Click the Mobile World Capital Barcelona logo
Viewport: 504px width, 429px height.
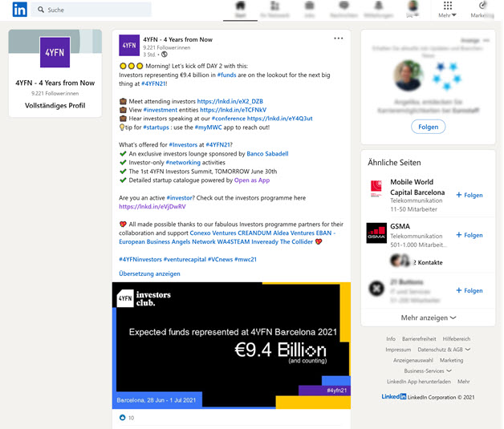pyautogui.click(x=376, y=188)
